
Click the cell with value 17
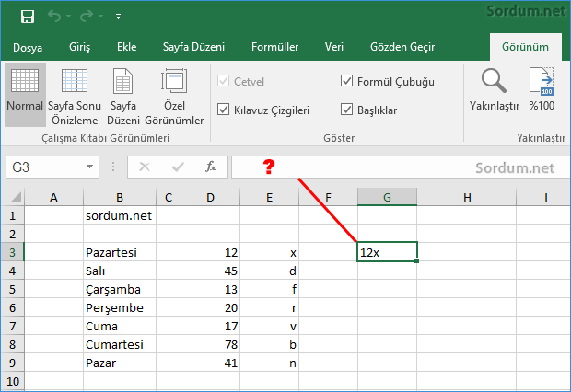click(211, 326)
